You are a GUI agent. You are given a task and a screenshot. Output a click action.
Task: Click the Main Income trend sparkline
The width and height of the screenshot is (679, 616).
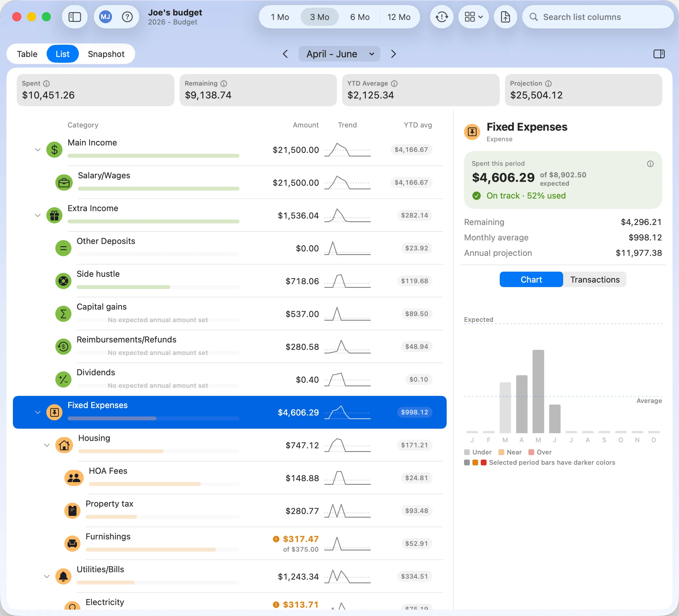point(347,150)
